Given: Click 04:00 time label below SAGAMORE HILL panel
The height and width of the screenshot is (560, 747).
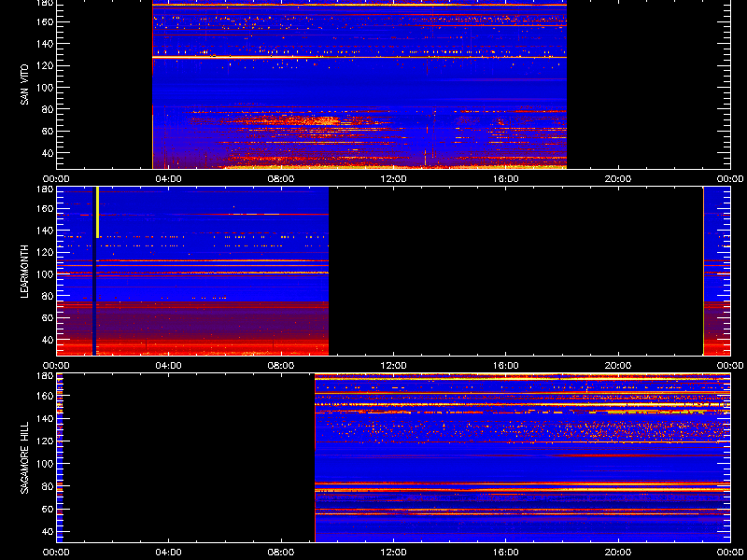Looking at the screenshot, I should pos(169,553).
